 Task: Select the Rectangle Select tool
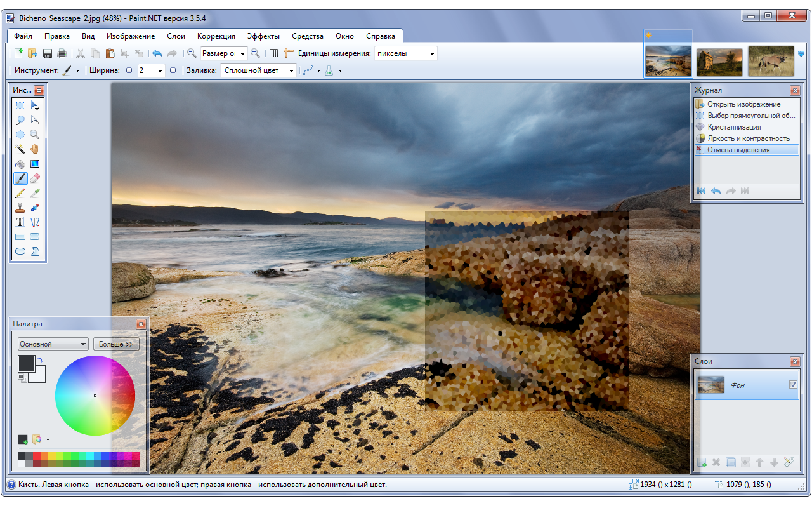[20, 105]
